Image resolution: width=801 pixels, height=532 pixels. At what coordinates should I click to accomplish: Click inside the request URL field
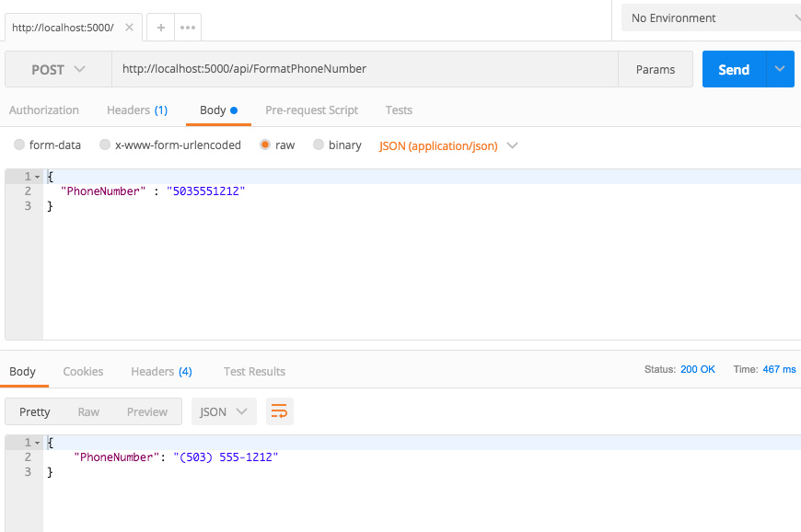pos(368,69)
